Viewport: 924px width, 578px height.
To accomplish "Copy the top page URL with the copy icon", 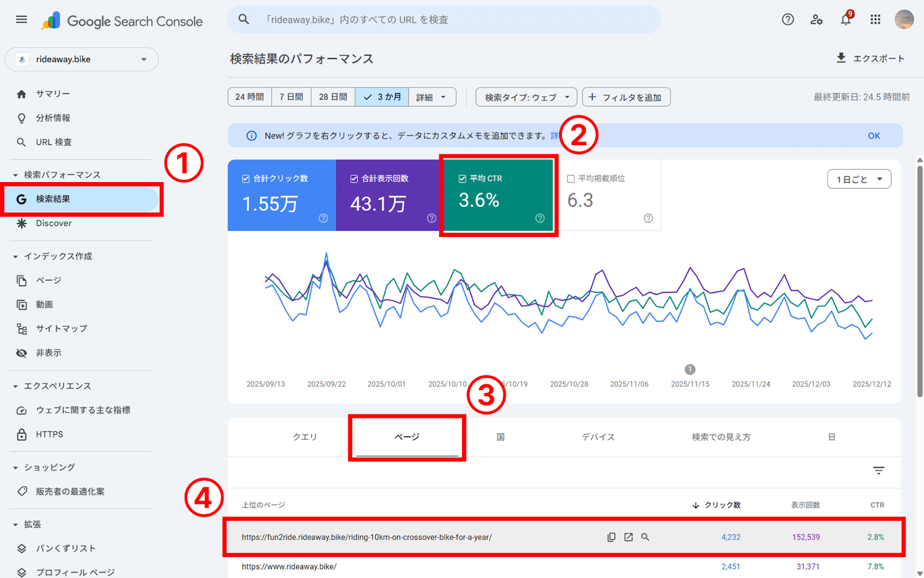I will click(x=611, y=537).
